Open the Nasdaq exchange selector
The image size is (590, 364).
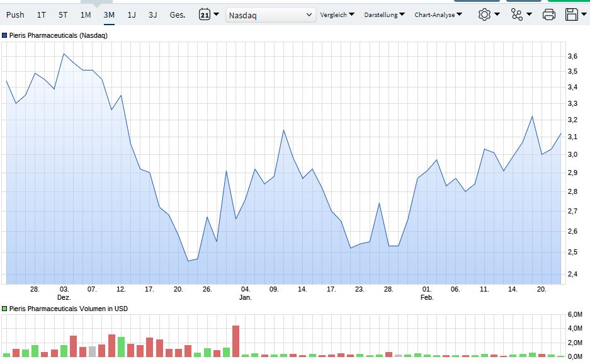tap(270, 14)
